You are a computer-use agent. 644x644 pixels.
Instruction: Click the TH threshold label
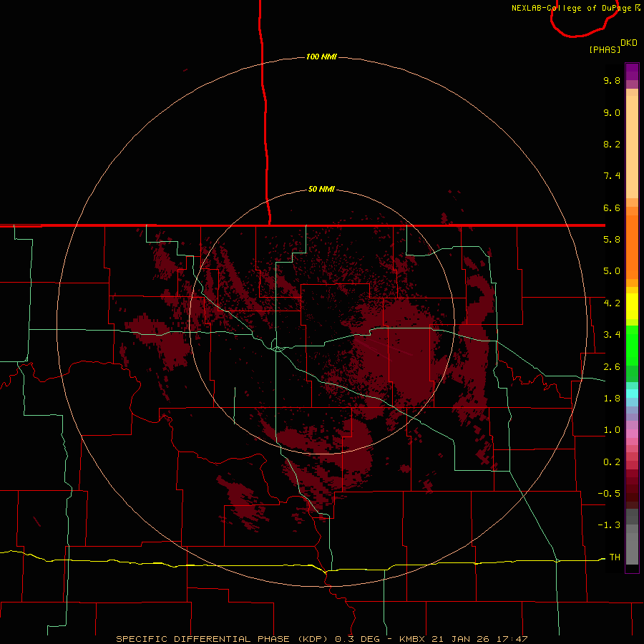click(615, 557)
